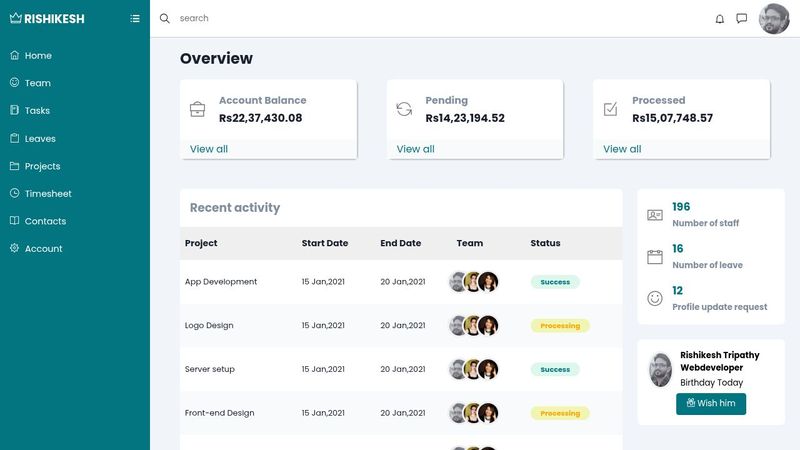
Task: Click the Tasks icon in sidebar
Action: 14,110
